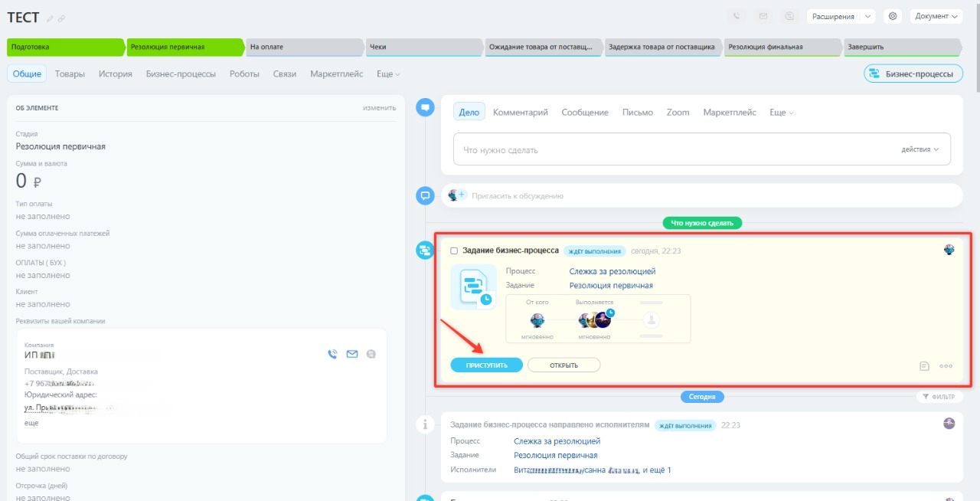Open the Документ dropdown
Screen dimensions: 980x501
click(936, 16)
